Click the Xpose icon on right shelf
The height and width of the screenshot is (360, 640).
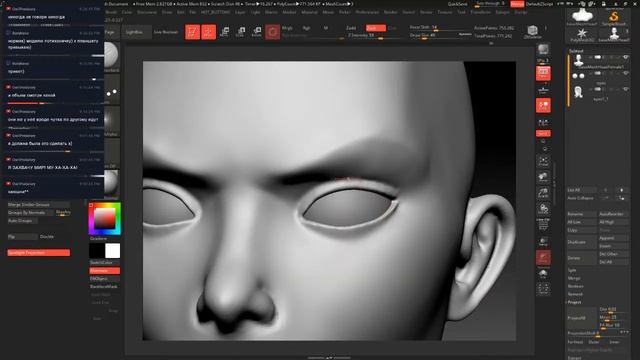[543, 289]
